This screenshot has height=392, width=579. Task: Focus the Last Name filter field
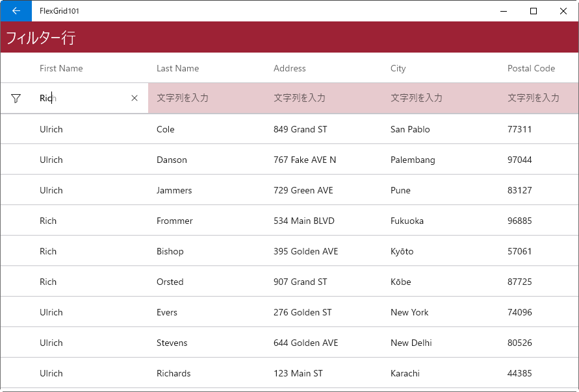tap(207, 98)
